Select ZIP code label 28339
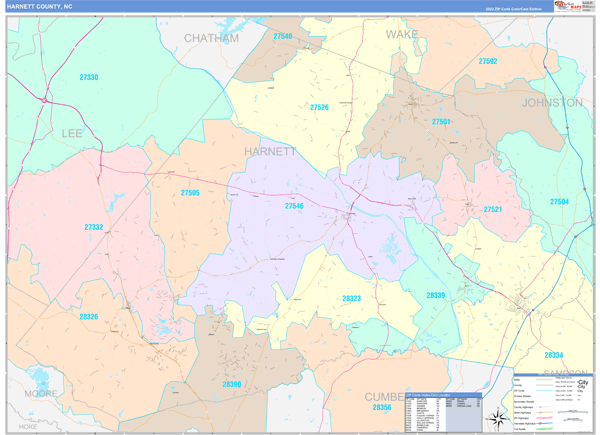This screenshot has width=600, height=435. [435, 295]
